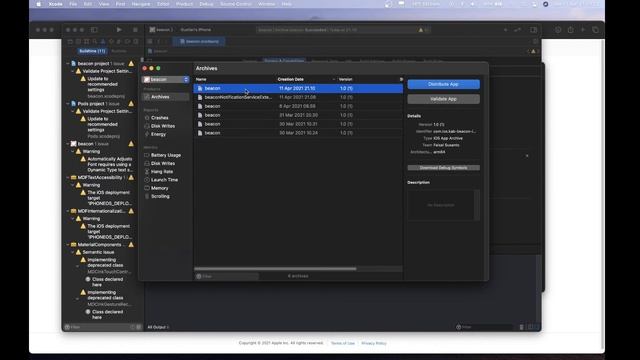Toggle the inspector panel button in toolbar
The width and height of the screenshot is (640, 360).
point(533,30)
